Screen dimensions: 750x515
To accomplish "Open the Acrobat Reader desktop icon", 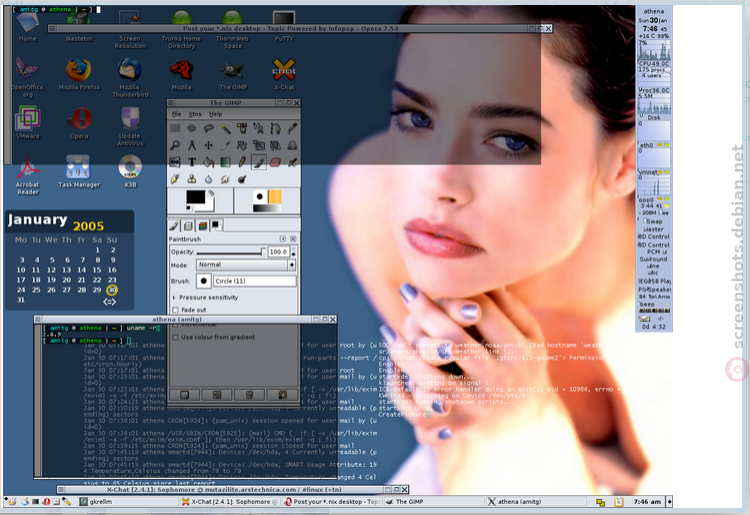I will [x=28, y=175].
